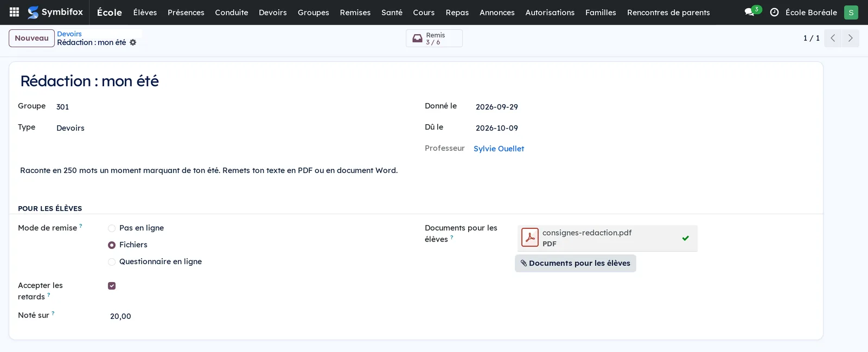Click the Dû le date 2026-10-09
The image size is (868, 352).
(497, 128)
